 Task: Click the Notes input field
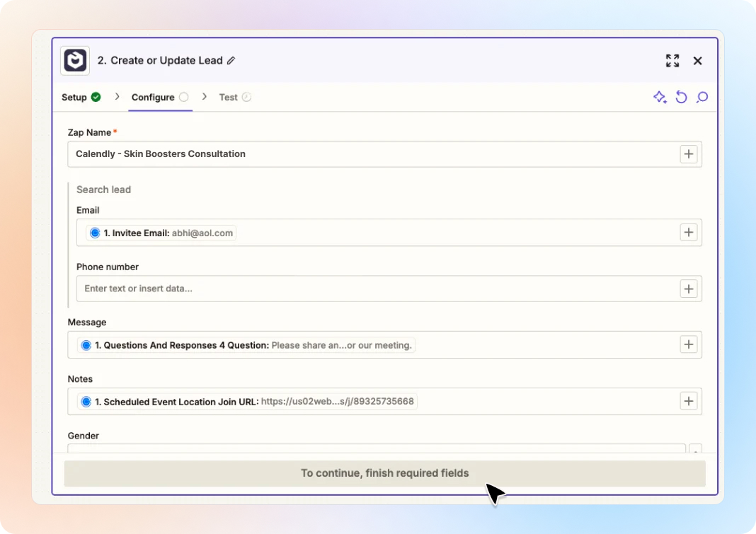pos(384,401)
